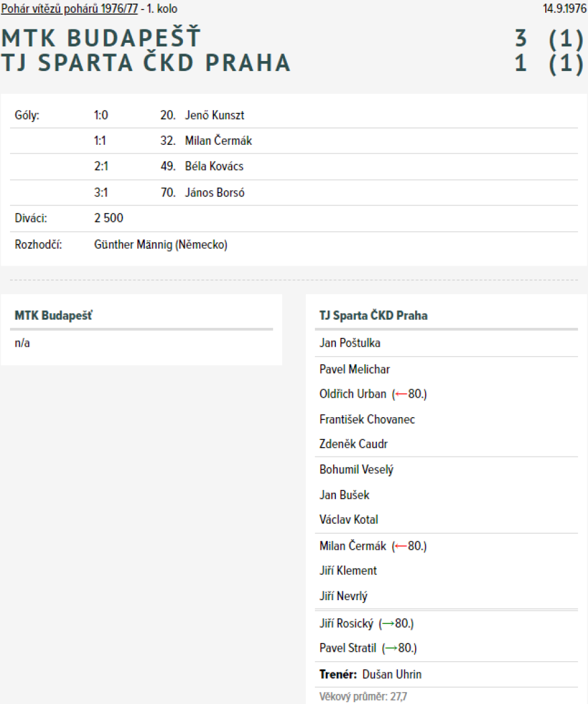Select Václav Kotal in the lineup
This screenshot has width=588, height=704.
pos(349,520)
